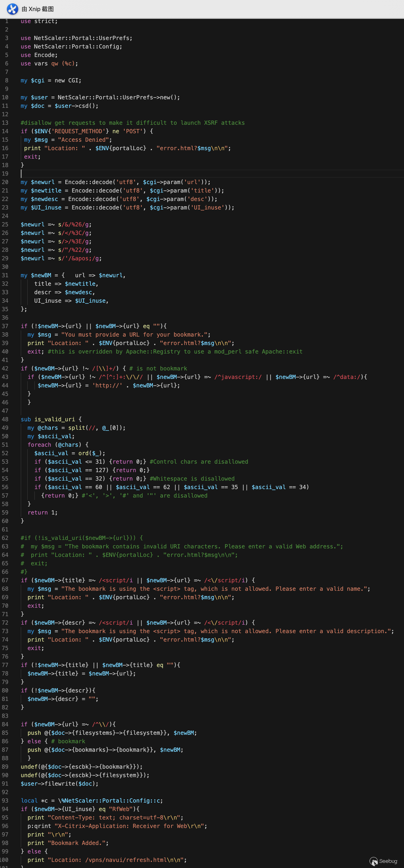Click the '$newurl =~ s/&/%26/g;' line
The height and width of the screenshot is (868, 404).
pos(56,224)
